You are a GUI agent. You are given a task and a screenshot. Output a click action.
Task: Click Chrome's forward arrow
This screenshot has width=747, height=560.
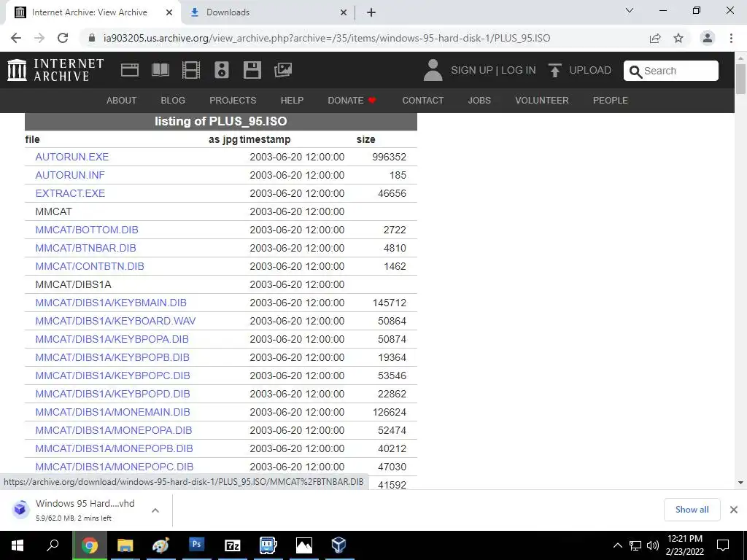[39, 38]
